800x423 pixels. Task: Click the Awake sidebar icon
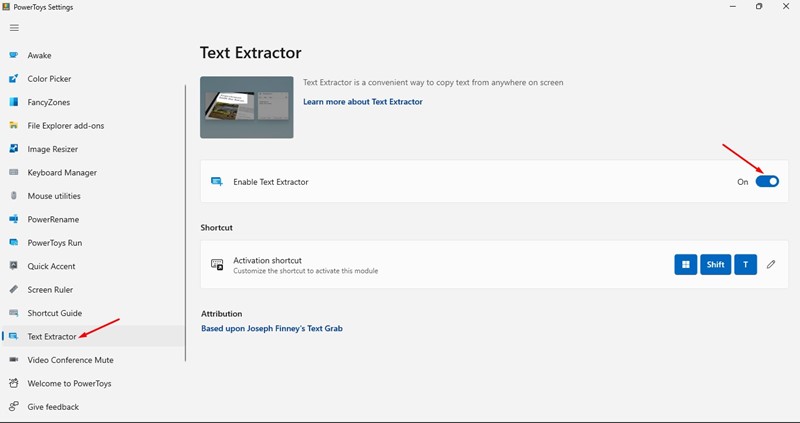pyautogui.click(x=14, y=55)
